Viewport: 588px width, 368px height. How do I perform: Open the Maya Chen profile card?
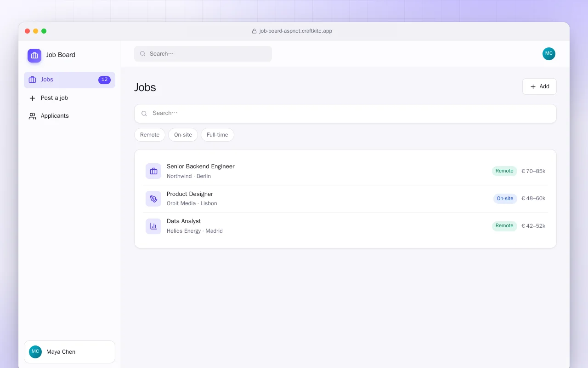coord(69,352)
